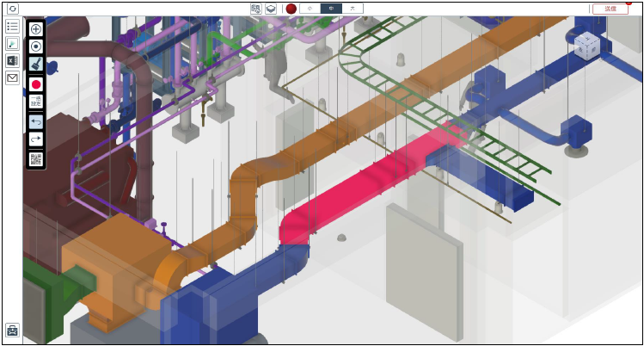The height and width of the screenshot is (346, 644).
Task: Click the image file icon in sidebar
Action: tap(13, 44)
